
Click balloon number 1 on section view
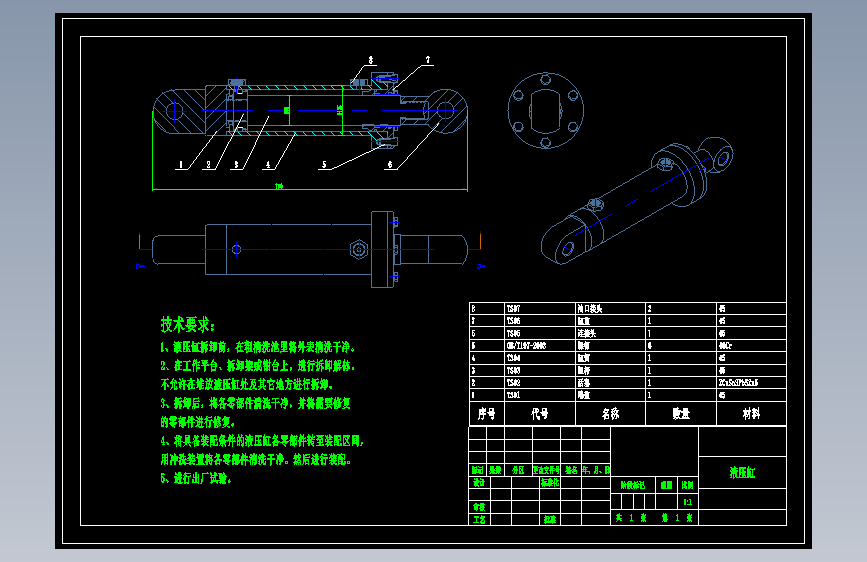tap(180, 164)
